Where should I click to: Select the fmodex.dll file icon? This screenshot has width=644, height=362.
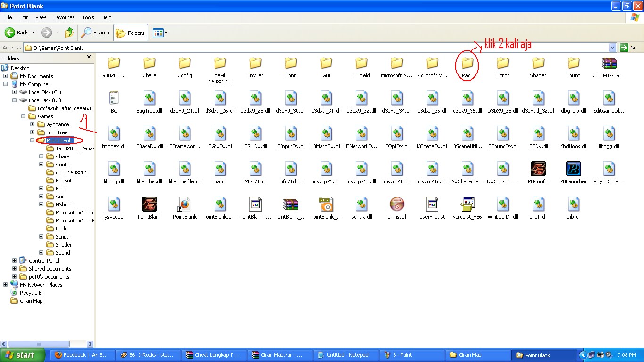coord(114,133)
